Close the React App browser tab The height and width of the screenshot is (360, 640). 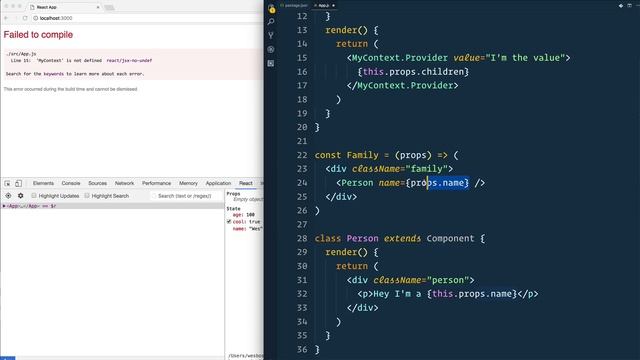[98, 7]
